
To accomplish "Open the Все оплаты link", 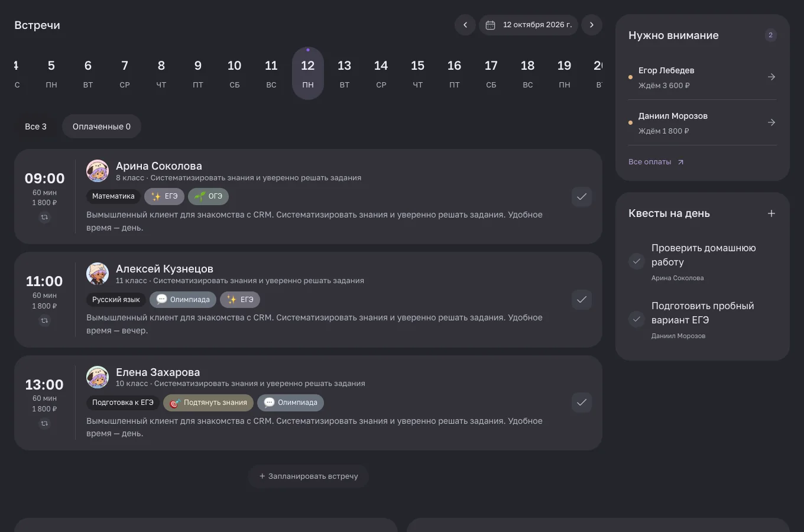I will [656, 162].
